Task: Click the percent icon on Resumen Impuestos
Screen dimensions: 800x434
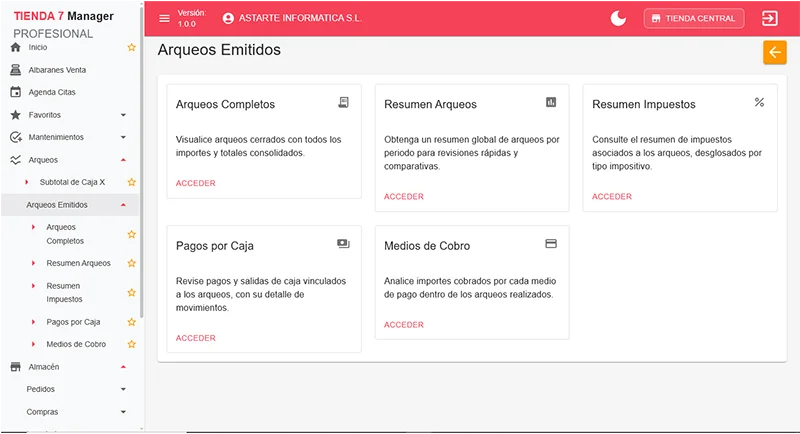Action: [x=759, y=103]
